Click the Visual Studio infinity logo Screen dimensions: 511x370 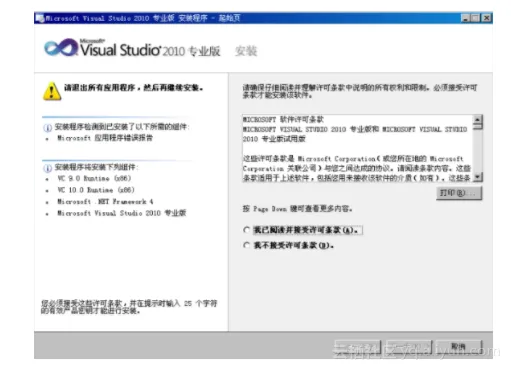(61, 48)
